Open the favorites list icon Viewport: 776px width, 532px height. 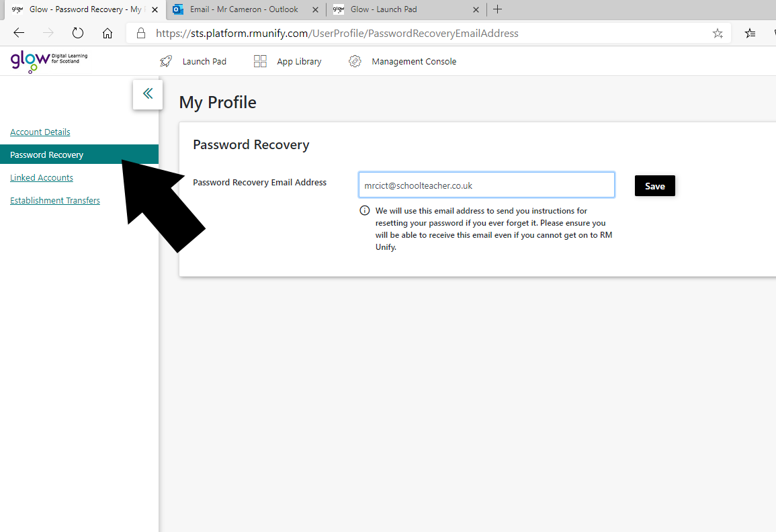tap(750, 33)
